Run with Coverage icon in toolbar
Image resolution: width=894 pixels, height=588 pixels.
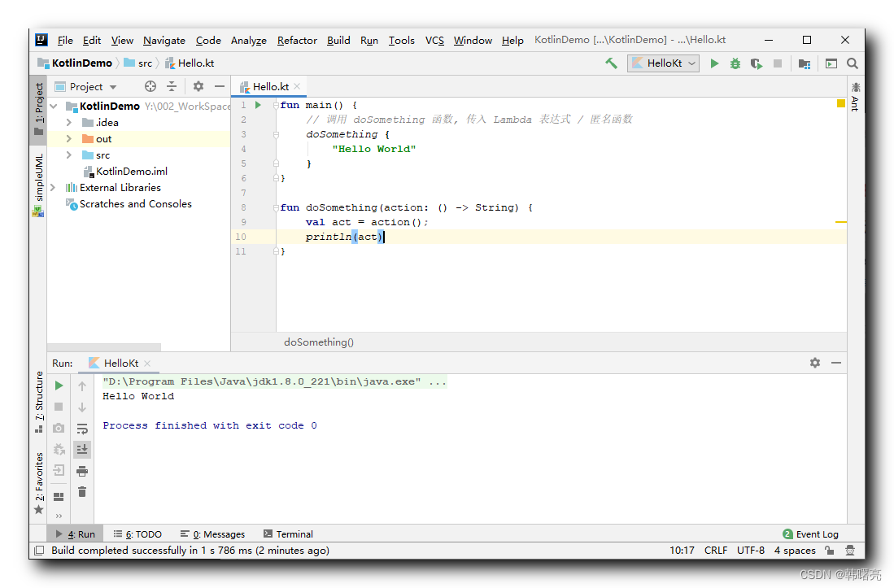(x=757, y=63)
